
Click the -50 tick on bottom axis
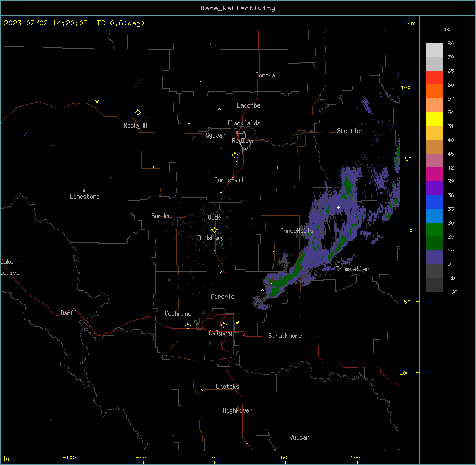pyautogui.click(x=141, y=457)
